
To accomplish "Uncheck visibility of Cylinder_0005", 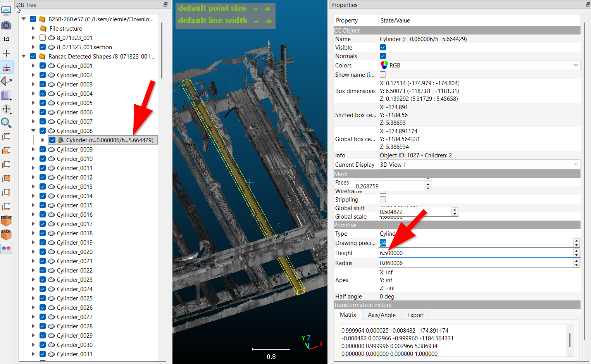I will click(42, 103).
